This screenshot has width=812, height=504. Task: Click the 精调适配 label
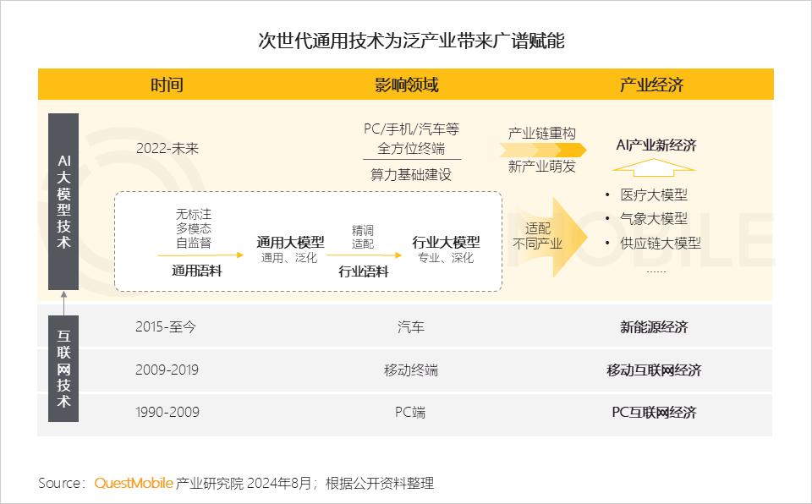click(x=363, y=237)
